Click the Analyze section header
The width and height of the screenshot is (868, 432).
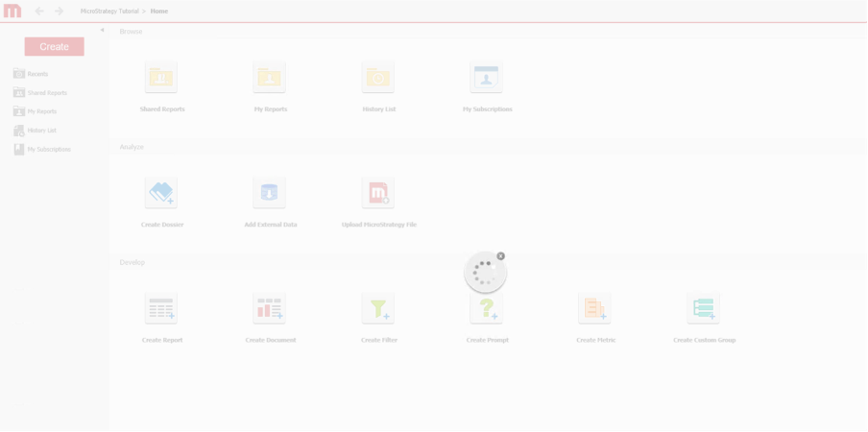(132, 147)
